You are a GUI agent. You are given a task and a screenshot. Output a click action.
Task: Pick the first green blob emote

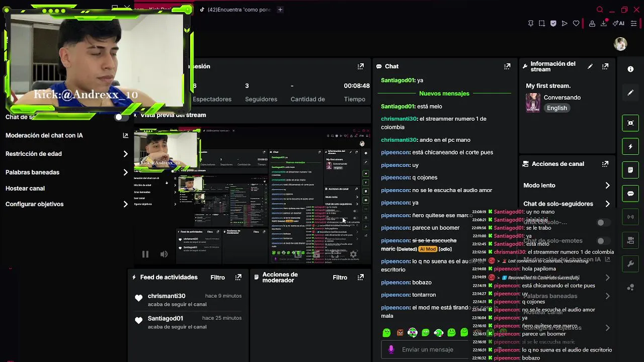click(x=386, y=332)
